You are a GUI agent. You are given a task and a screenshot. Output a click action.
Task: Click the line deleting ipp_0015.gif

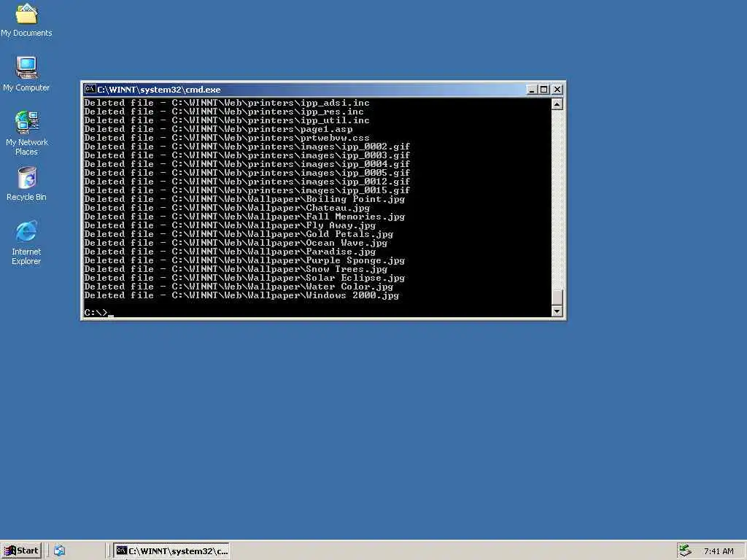pyautogui.click(x=247, y=190)
